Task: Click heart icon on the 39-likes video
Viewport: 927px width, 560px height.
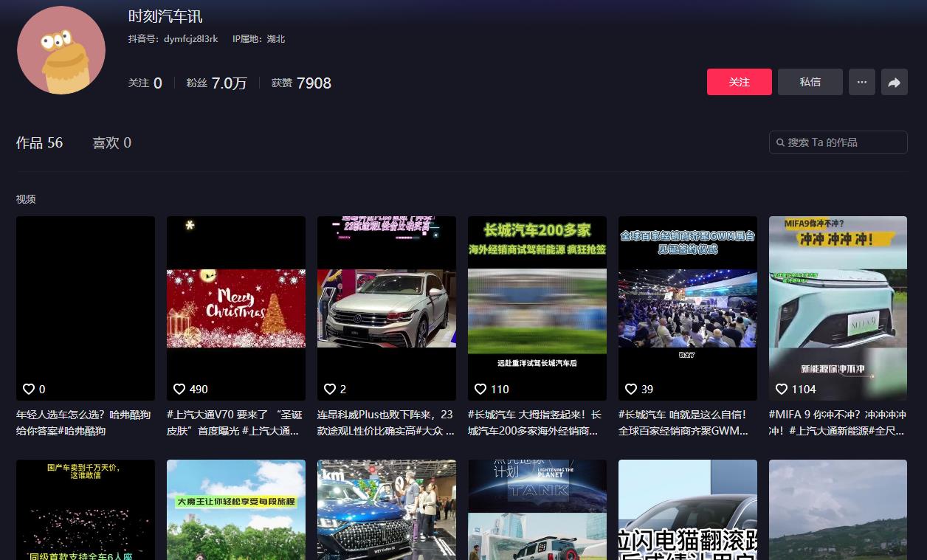Action: [631, 389]
